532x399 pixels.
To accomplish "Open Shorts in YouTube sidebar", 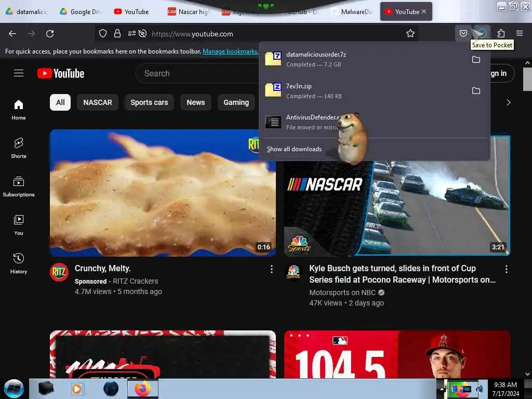I will 19,148.
